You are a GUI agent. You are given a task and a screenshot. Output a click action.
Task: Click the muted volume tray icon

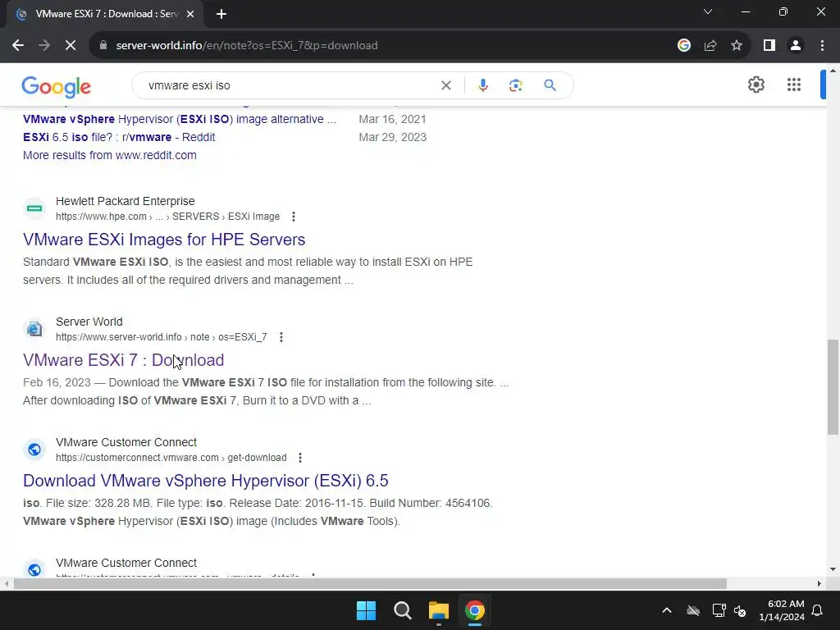(x=741, y=610)
